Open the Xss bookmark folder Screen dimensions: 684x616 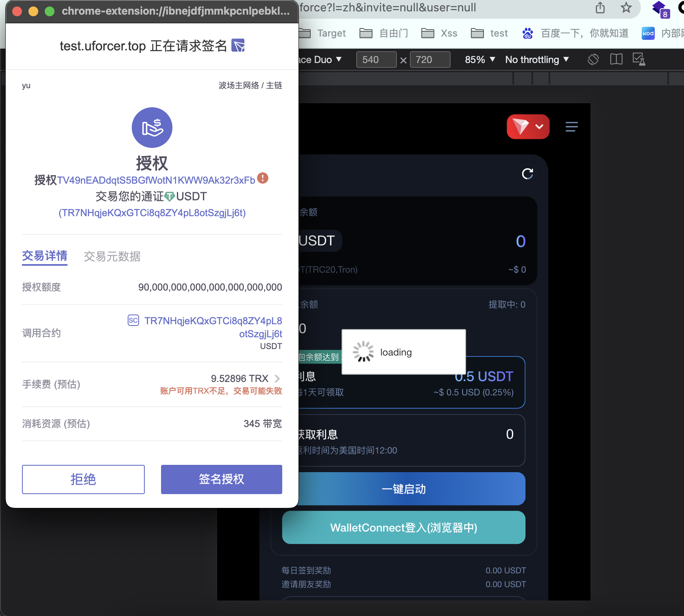(440, 33)
